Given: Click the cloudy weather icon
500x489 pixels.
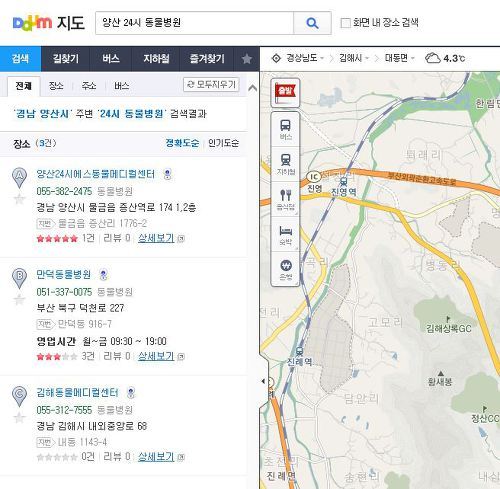Looking at the screenshot, I should [x=433, y=58].
